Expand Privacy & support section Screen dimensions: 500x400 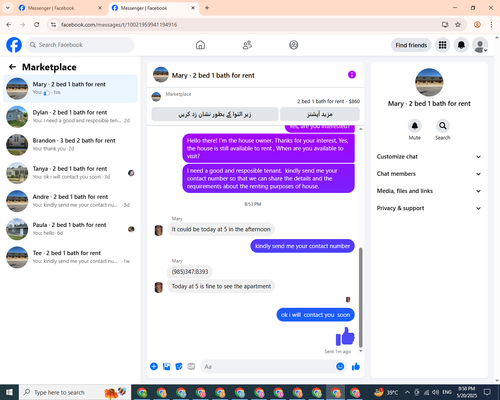(x=429, y=208)
